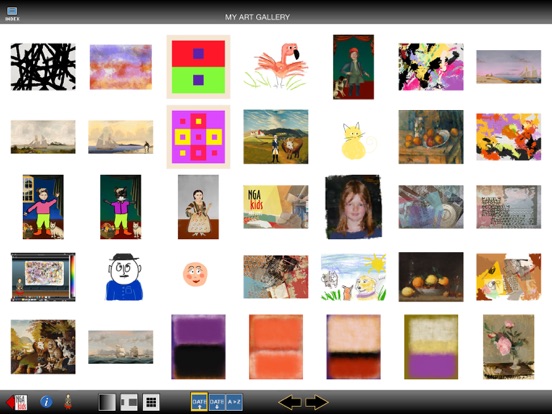
Task: Open the rust and teal torn collage
Action: 276,277
